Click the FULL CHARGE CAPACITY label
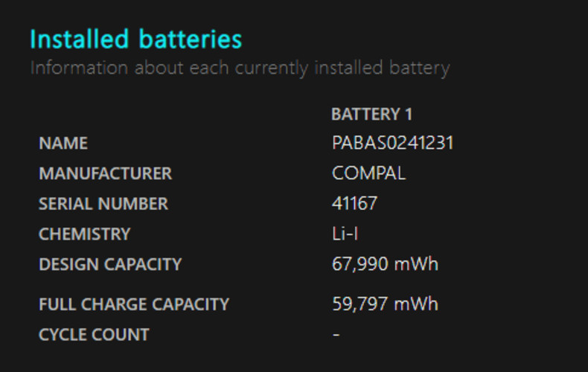This screenshot has height=372, width=588. pos(134,304)
